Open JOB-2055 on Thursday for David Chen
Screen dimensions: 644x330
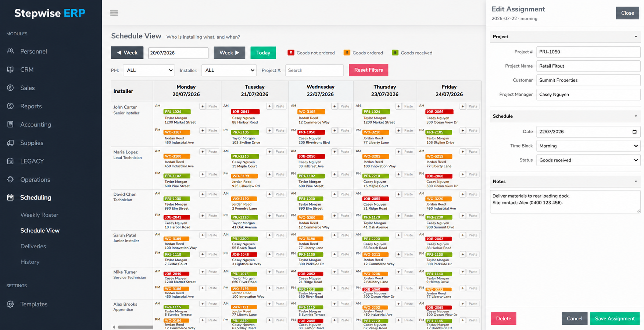coord(376,199)
